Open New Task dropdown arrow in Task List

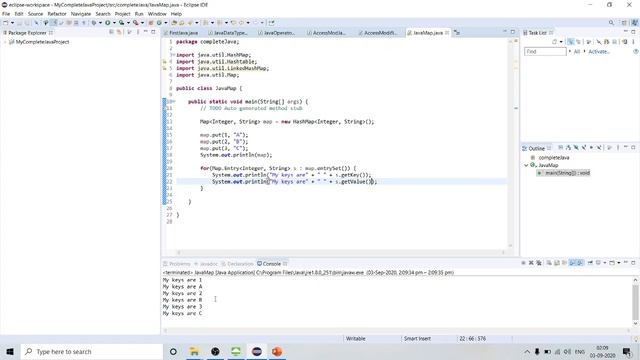(561, 42)
